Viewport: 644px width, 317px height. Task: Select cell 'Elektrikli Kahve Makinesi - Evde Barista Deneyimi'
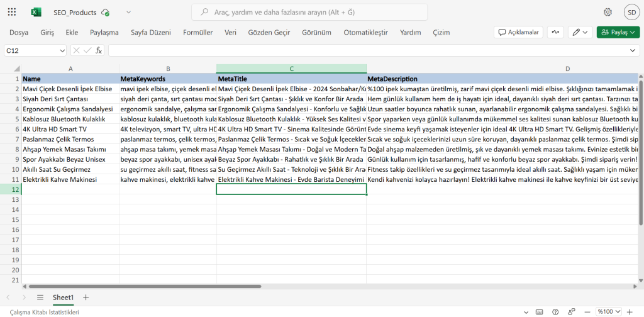[291, 179]
